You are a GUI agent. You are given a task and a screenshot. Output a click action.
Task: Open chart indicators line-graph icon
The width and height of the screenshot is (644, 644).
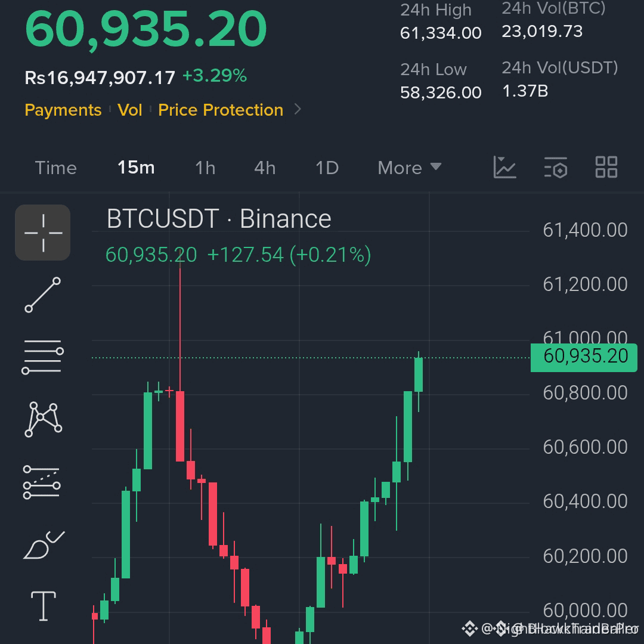pyautogui.click(x=505, y=167)
